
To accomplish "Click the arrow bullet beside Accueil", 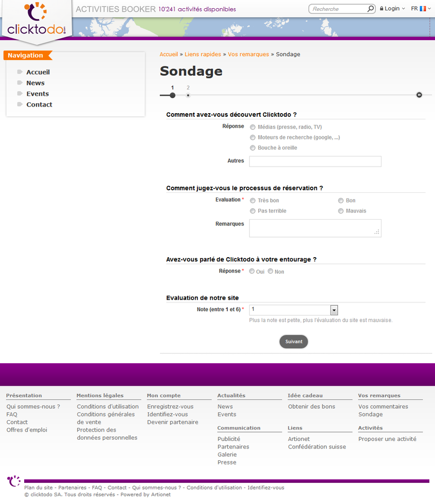I will coord(20,71).
